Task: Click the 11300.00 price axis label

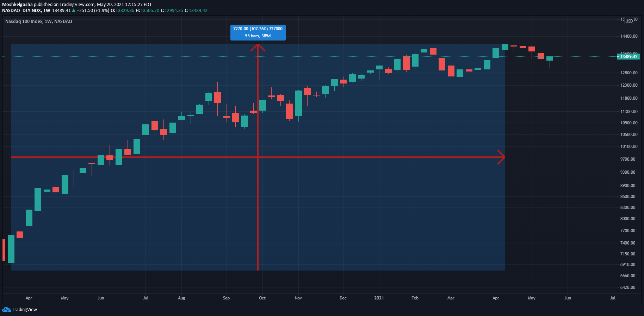Action: [629, 112]
